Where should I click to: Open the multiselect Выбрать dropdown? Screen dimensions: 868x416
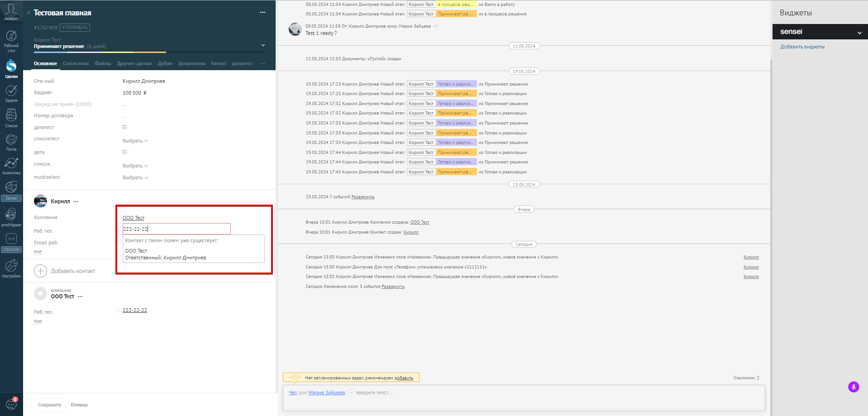(x=135, y=177)
